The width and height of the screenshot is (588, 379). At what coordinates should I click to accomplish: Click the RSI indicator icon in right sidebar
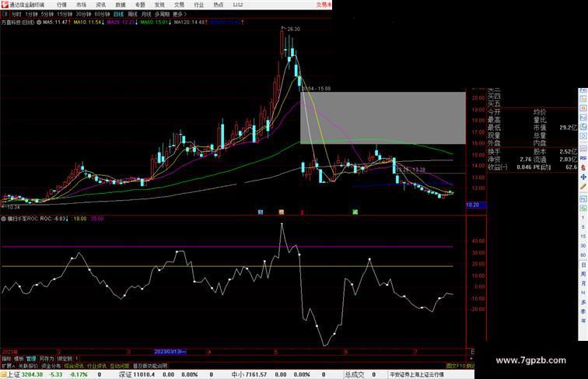(x=583, y=158)
